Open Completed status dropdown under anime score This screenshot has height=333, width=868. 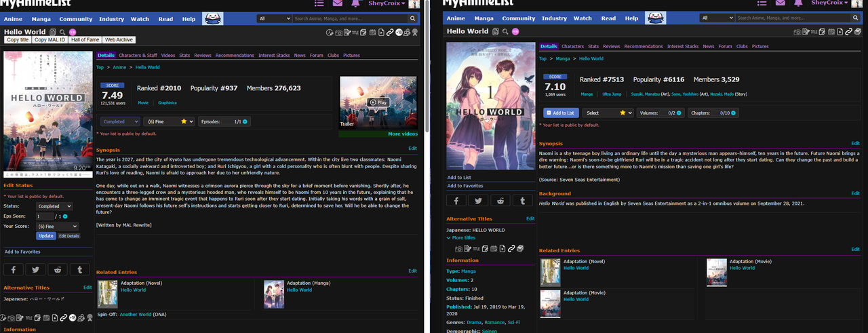coord(121,121)
